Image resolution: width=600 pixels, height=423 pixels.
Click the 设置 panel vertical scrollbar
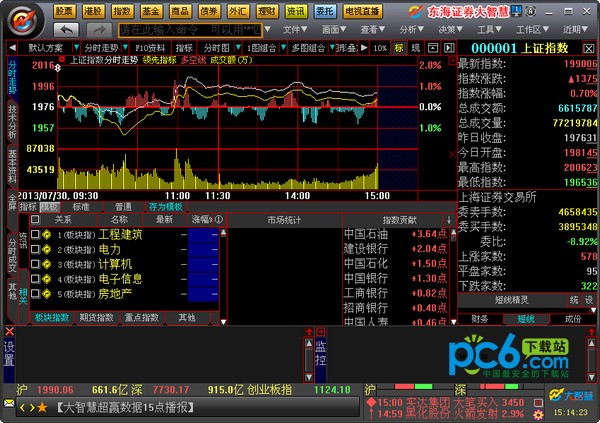[x=309, y=360]
